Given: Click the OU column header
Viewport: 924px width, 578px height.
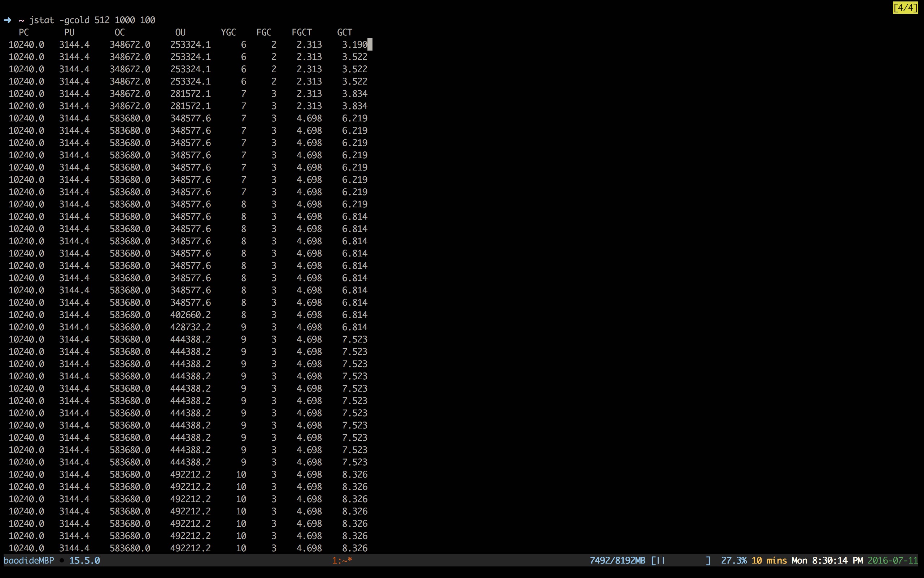Looking at the screenshot, I should [x=180, y=32].
